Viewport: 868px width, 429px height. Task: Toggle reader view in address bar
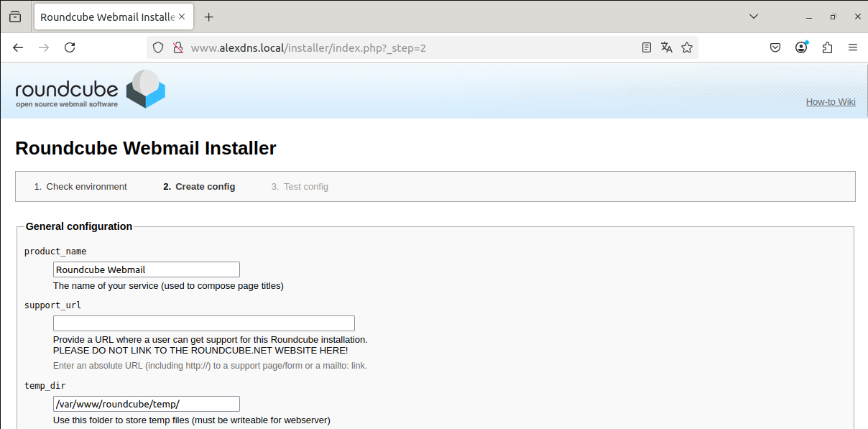click(647, 47)
